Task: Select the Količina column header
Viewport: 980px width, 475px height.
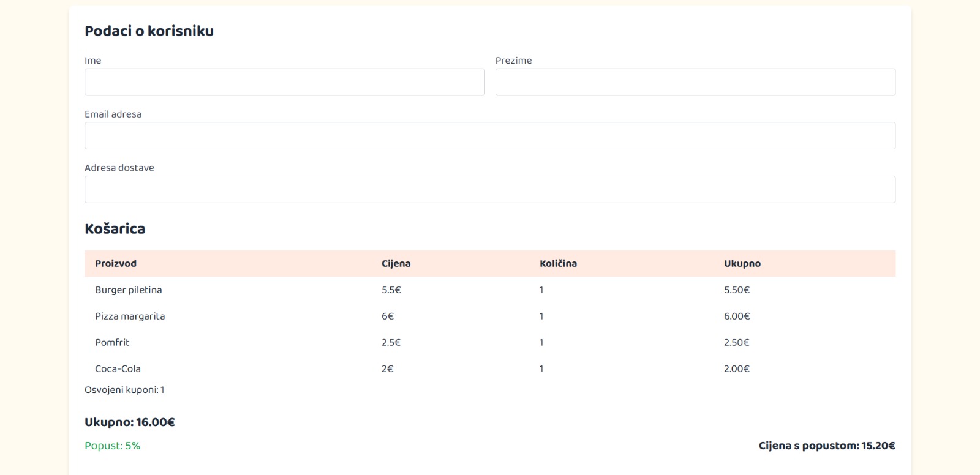Action: click(x=558, y=264)
